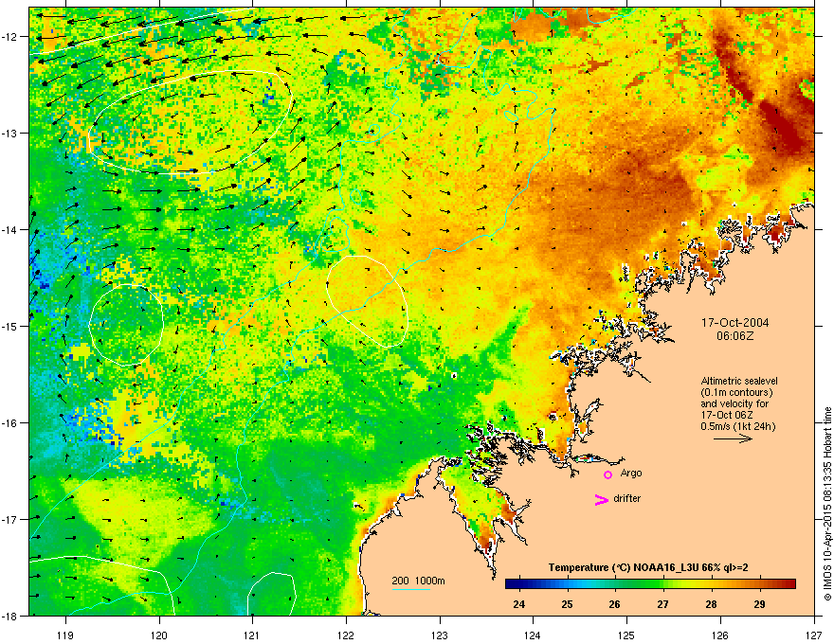Click latitude axis label '-12'
Image resolution: width=834 pixels, height=644 pixels.
pyautogui.click(x=10, y=37)
